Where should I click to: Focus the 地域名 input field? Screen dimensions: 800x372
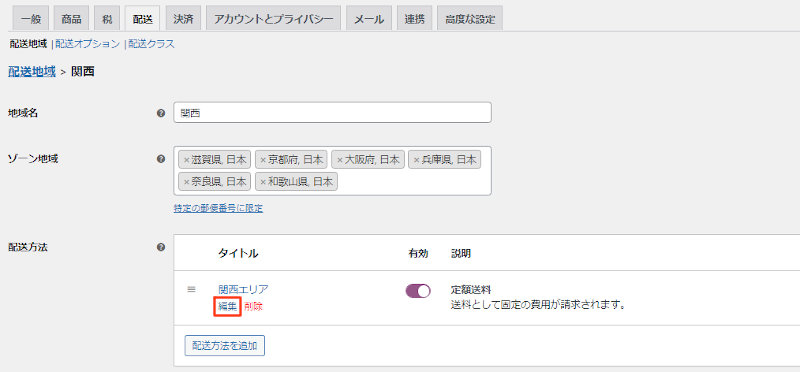click(333, 113)
